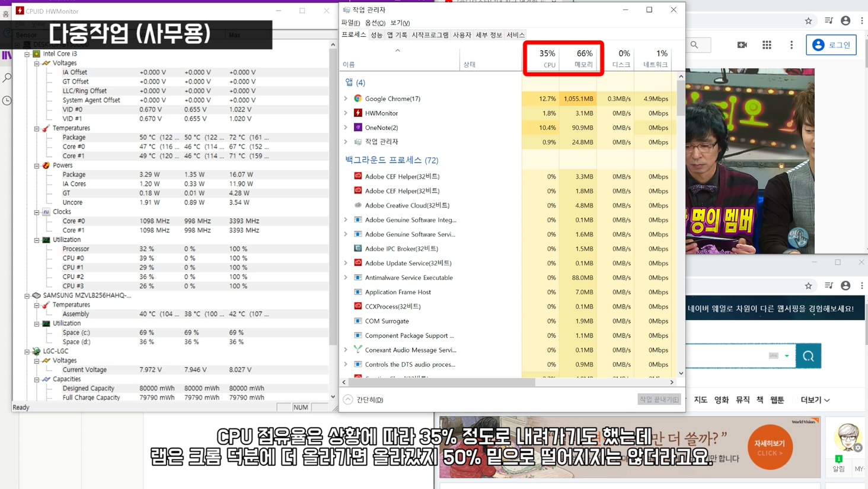Expand the Google Chrome(17) process group

[346, 99]
